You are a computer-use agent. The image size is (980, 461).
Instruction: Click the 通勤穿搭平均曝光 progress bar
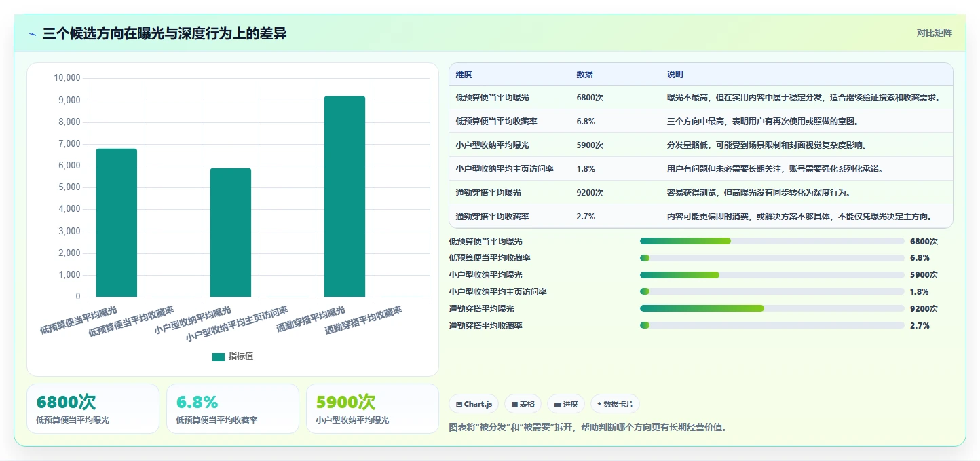pos(772,308)
